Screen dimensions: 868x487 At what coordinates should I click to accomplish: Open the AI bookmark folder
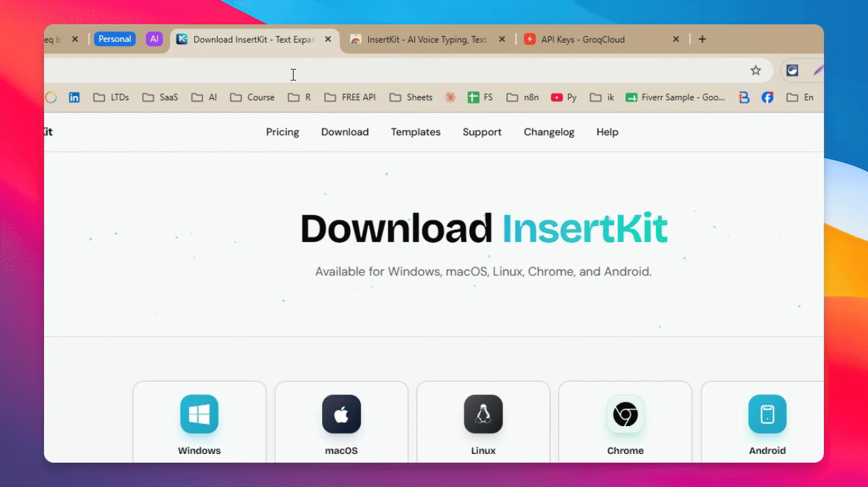pos(204,97)
